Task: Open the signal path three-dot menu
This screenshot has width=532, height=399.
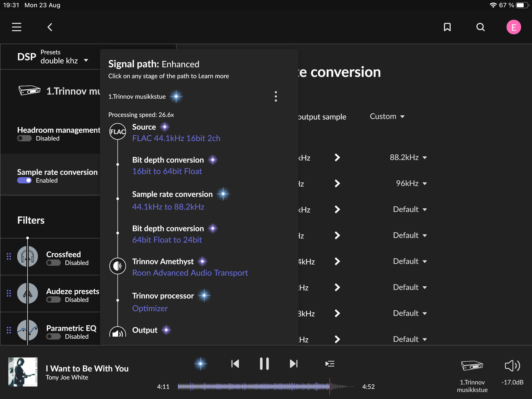Action: tap(276, 96)
